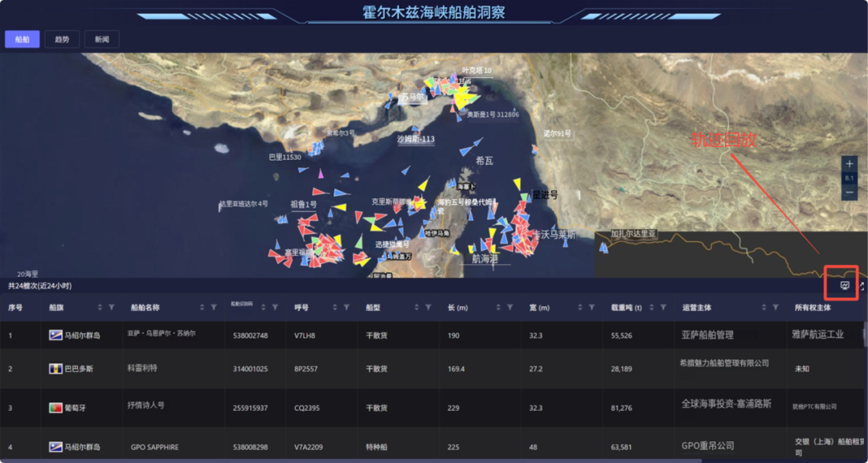Select the 沙姆斯-113 ship label on map

click(416, 139)
